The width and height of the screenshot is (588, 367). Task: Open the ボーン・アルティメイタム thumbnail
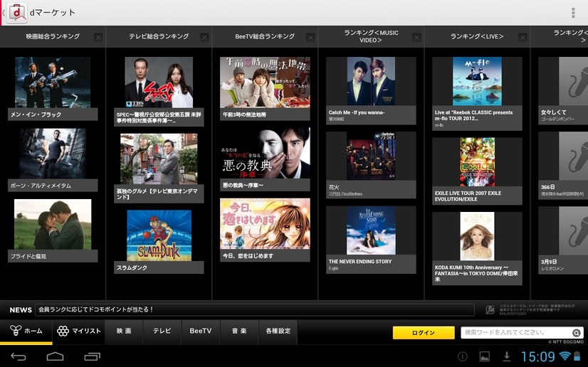tap(53, 154)
